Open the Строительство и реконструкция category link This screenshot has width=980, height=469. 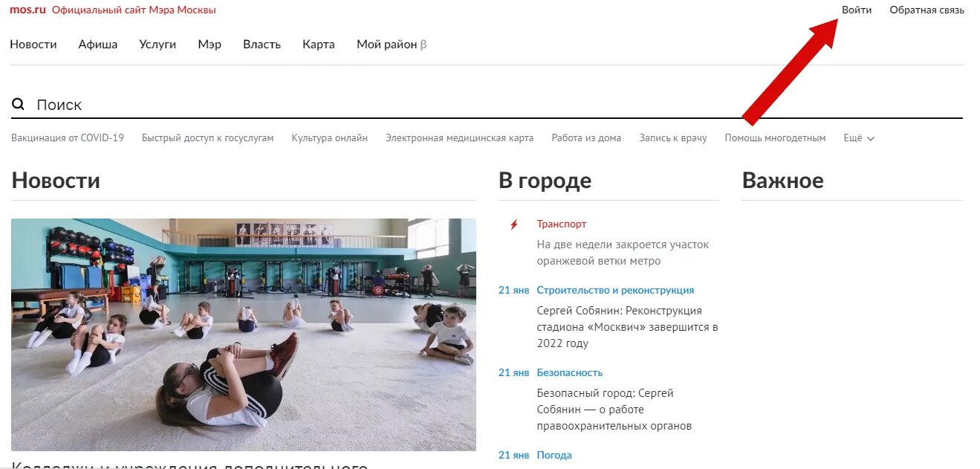point(615,291)
